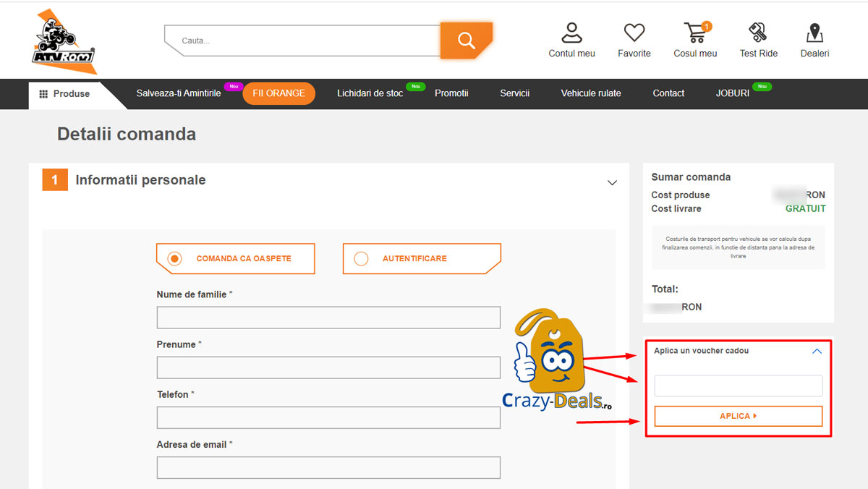Screen dimensions: 868x489
Task: Collapse the Aplica un voucher cadou panel
Action: 817,352
